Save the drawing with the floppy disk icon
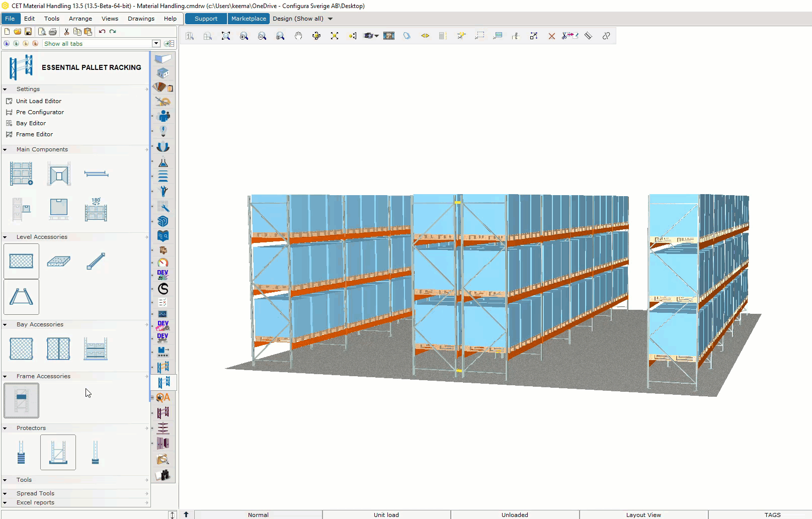This screenshot has height=519, width=812. pyautogui.click(x=28, y=31)
